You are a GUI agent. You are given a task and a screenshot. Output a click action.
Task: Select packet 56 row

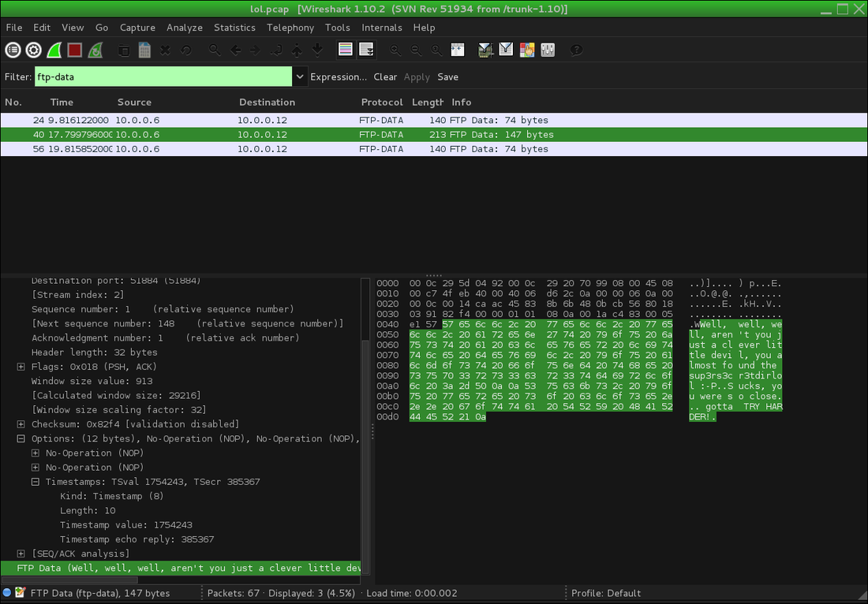click(x=434, y=149)
